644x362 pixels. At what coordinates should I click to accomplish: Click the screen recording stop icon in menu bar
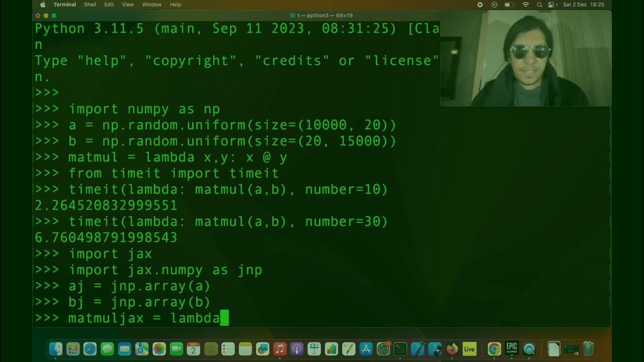click(x=479, y=5)
